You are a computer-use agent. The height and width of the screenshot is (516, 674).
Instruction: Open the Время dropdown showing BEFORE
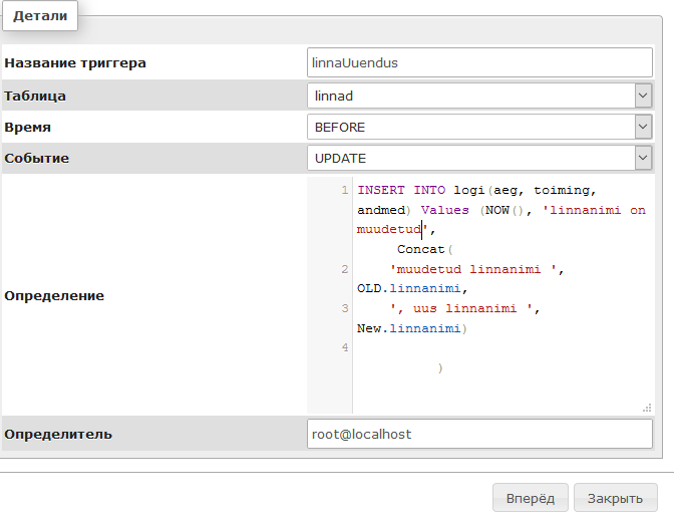click(480, 127)
